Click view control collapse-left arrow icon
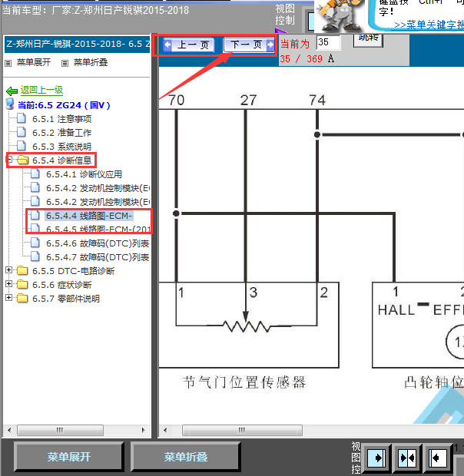The height and width of the screenshot is (476, 464). (438, 458)
